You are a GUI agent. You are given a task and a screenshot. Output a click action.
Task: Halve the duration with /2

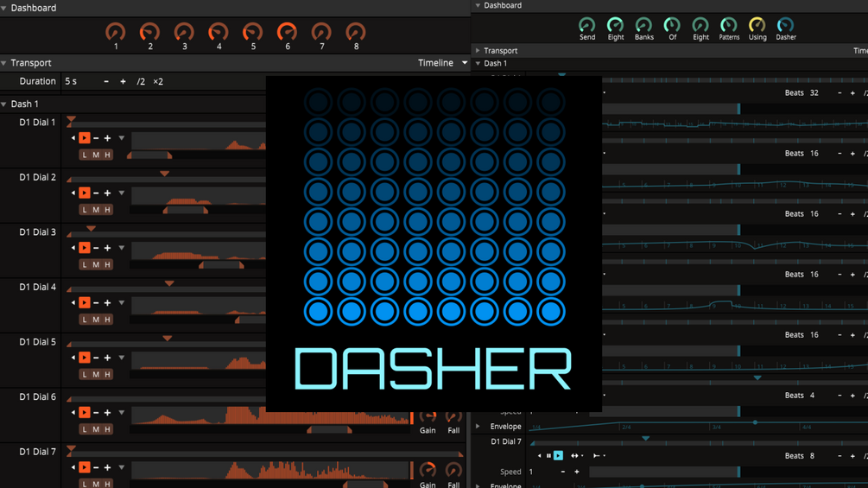[x=141, y=81]
